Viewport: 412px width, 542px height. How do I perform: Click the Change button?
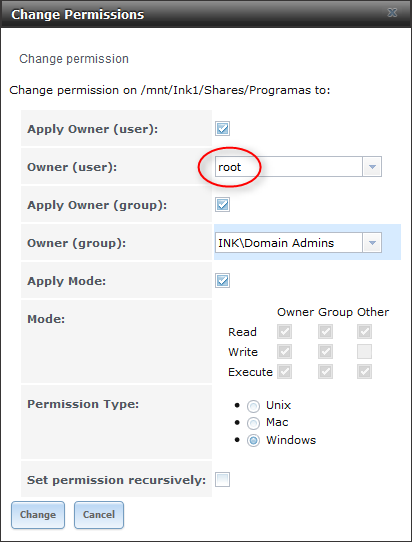pyautogui.click(x=38, y=515)
